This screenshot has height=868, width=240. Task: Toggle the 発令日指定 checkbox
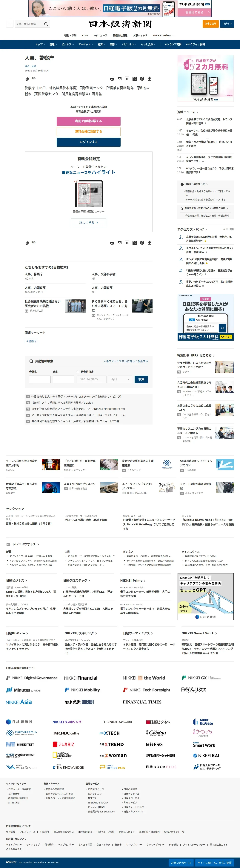click(x=78, y=372)
